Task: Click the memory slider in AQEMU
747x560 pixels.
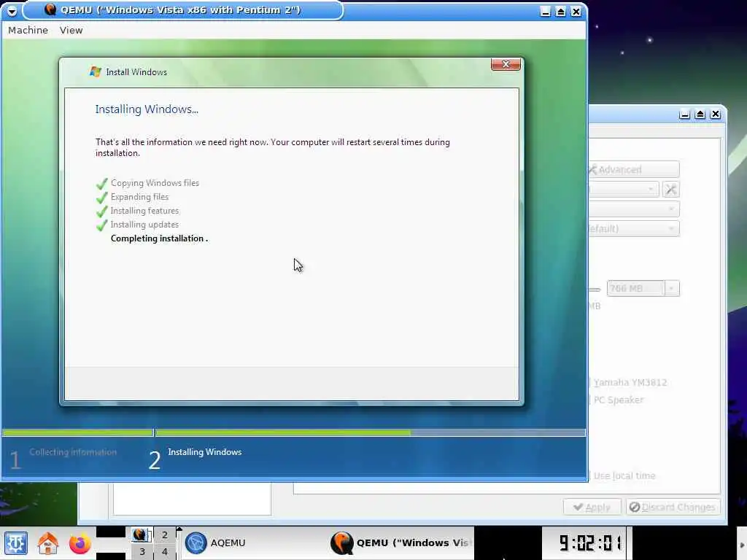Action: 595,289
